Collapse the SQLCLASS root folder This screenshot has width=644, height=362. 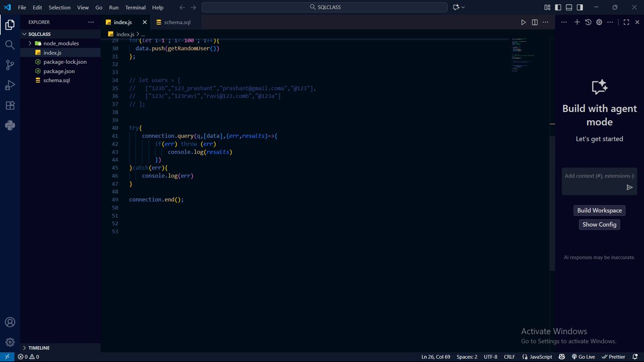click(25, 34)
